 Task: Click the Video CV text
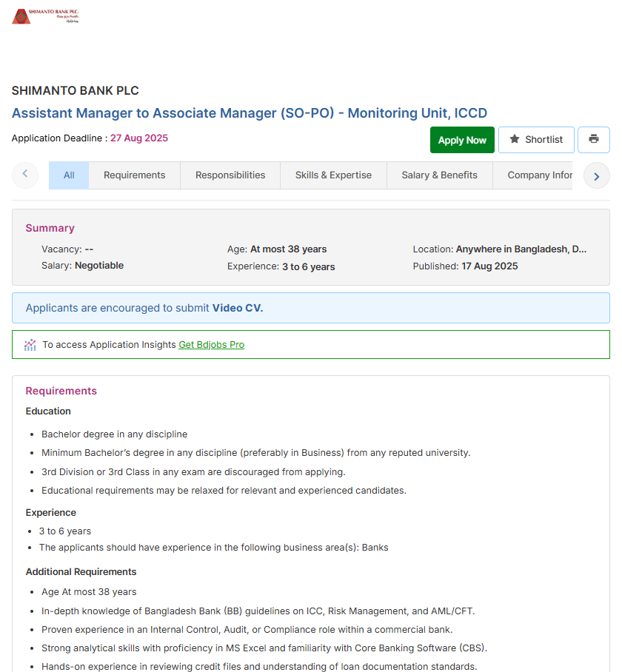coord(238,308)
